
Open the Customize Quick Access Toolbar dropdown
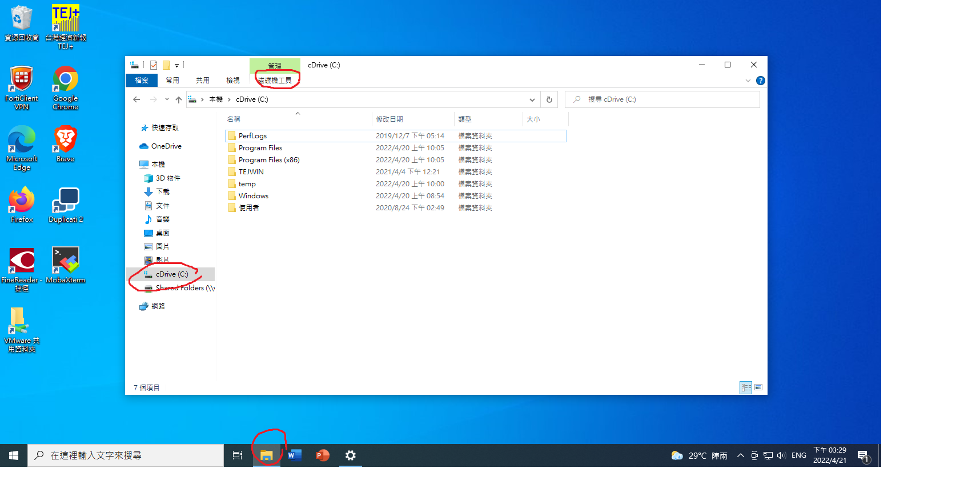point(177,66)
